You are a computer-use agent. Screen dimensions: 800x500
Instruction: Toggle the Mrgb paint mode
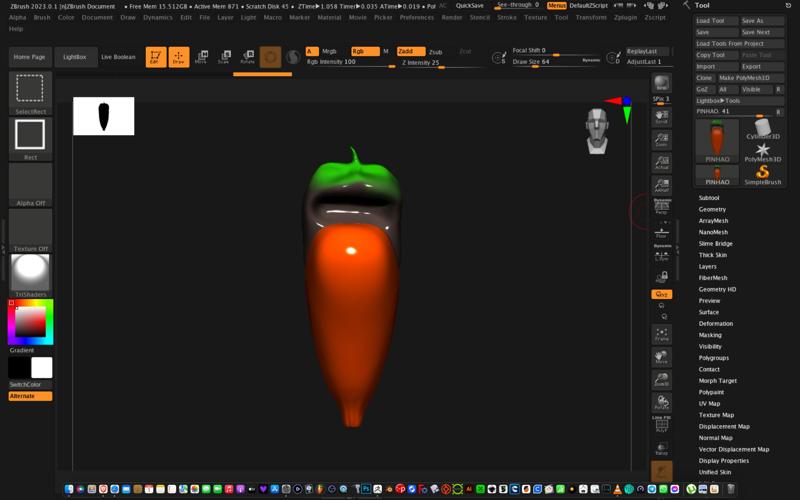[329, 52]
